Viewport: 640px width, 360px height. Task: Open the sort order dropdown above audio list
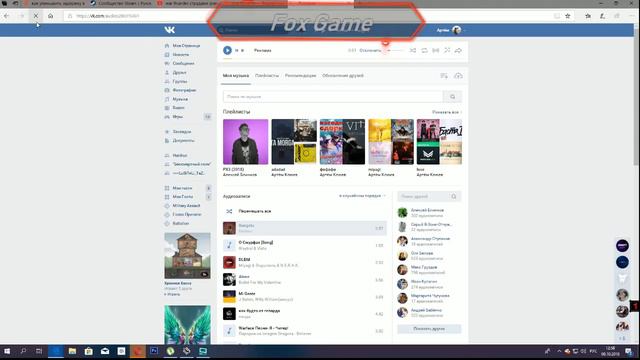362,196
